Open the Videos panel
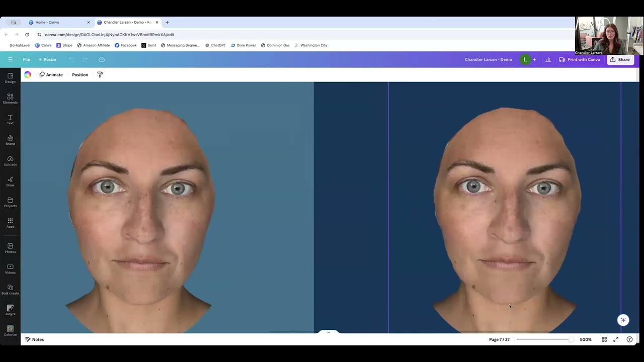644x362 pixels. (x=10, y=269)
